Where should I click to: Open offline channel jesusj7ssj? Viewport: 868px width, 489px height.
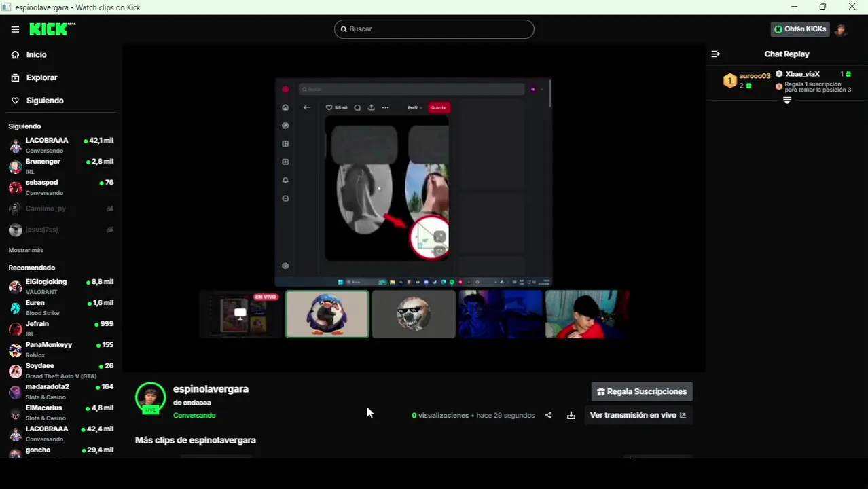coord(61,230)
